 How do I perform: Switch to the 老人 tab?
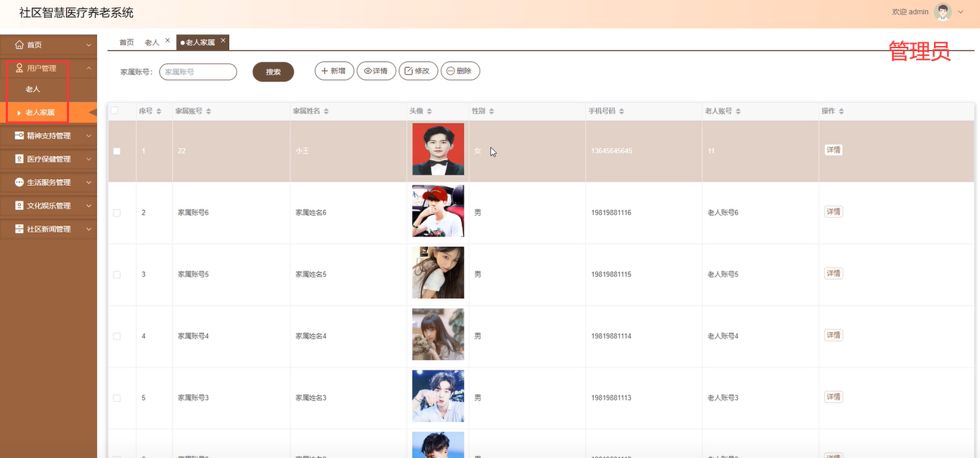click(152, 42)
